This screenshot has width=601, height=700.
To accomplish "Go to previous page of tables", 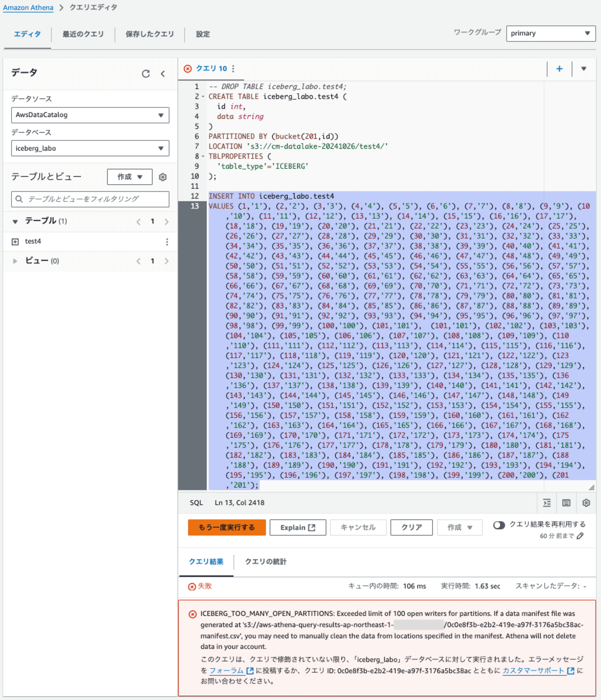I will tap(139, 222).
